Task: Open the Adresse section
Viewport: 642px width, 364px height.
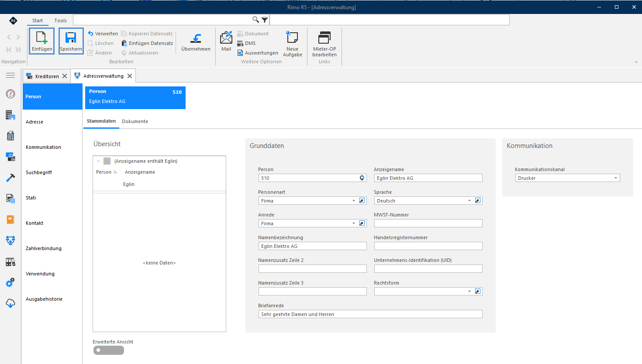Action: point(52,122)
